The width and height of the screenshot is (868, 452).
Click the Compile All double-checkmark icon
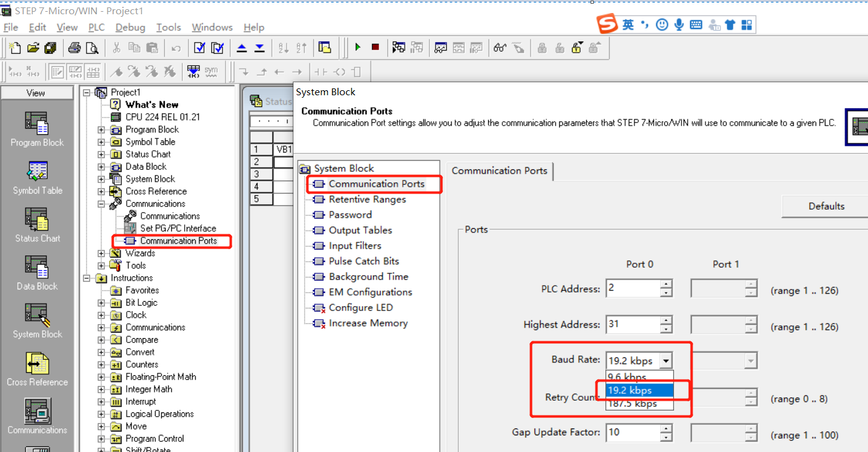(217, 48)
